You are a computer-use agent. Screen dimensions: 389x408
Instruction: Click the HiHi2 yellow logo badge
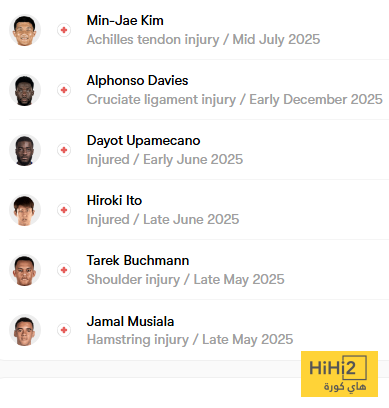coord(339,374)
